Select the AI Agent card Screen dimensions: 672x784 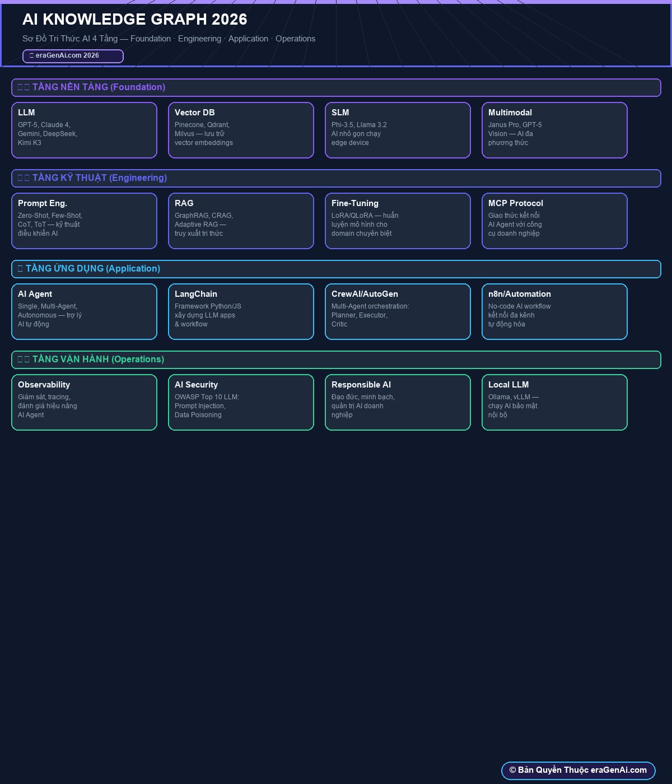pyautogui.click(x=84, y=312)
